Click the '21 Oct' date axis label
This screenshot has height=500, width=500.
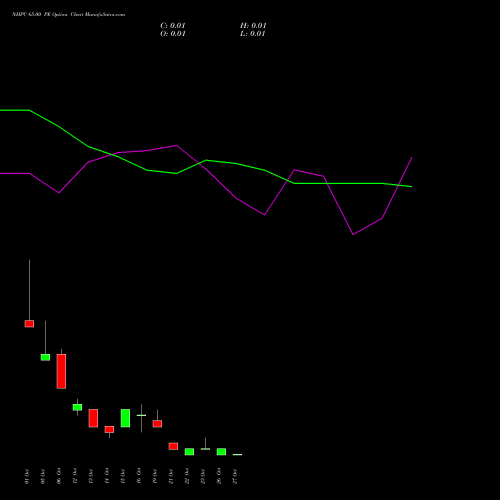pos(171,476)
